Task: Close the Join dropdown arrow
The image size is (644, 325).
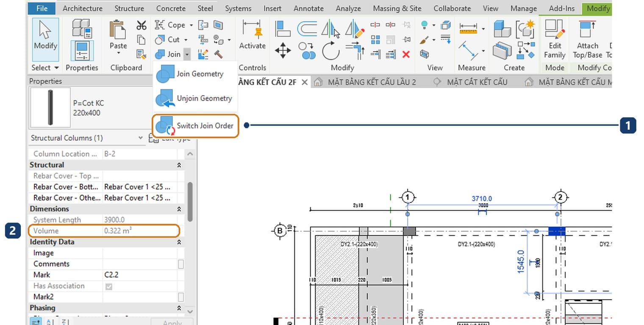Action: 187,54
